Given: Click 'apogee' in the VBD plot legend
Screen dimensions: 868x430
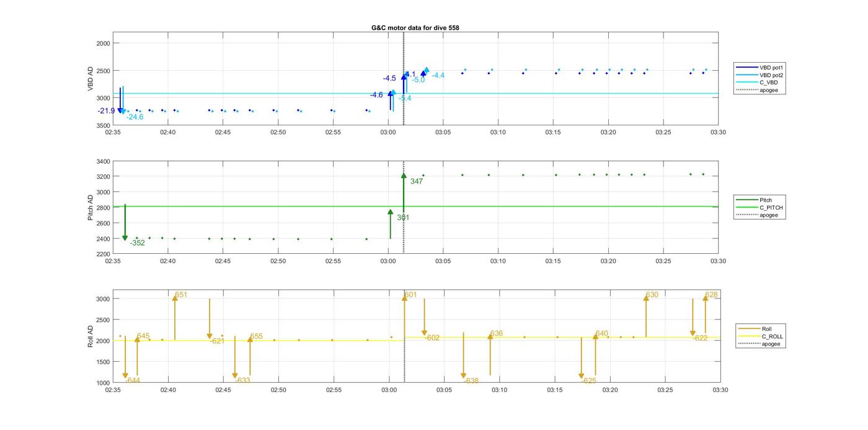Looking at the screenshot, I should tap(757, 90).
